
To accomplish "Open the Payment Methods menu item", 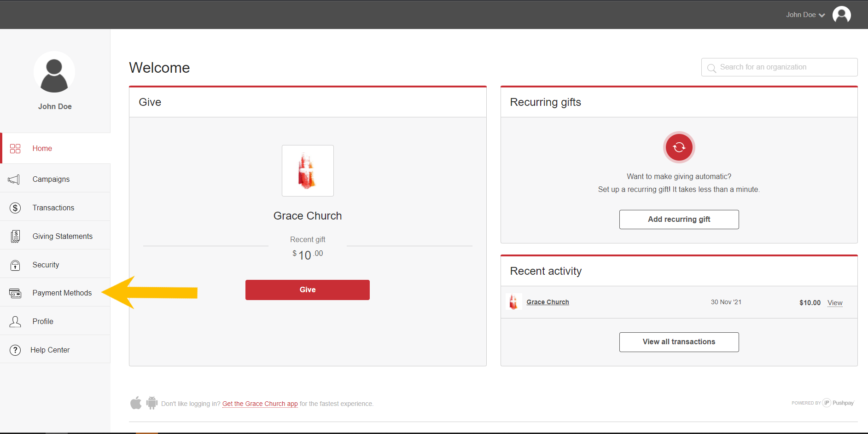I will (x=55, y=293).
